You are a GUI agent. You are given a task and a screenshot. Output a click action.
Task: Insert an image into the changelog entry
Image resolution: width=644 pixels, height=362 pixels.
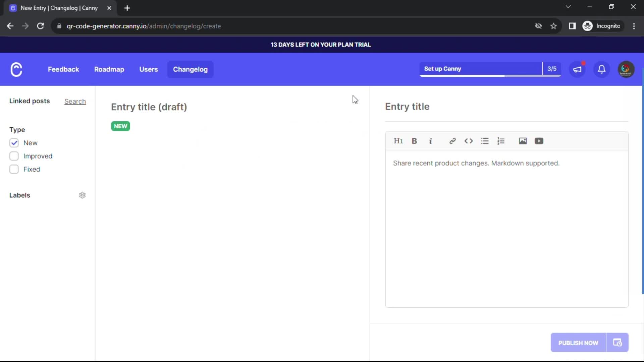click(523, 141)
